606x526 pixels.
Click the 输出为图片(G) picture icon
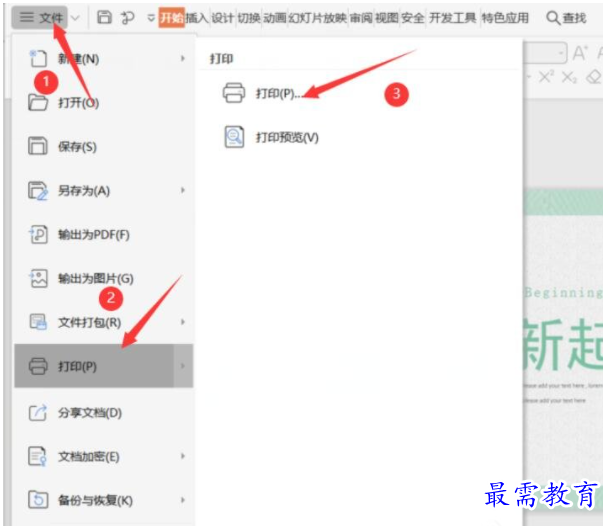pos(38,278)
